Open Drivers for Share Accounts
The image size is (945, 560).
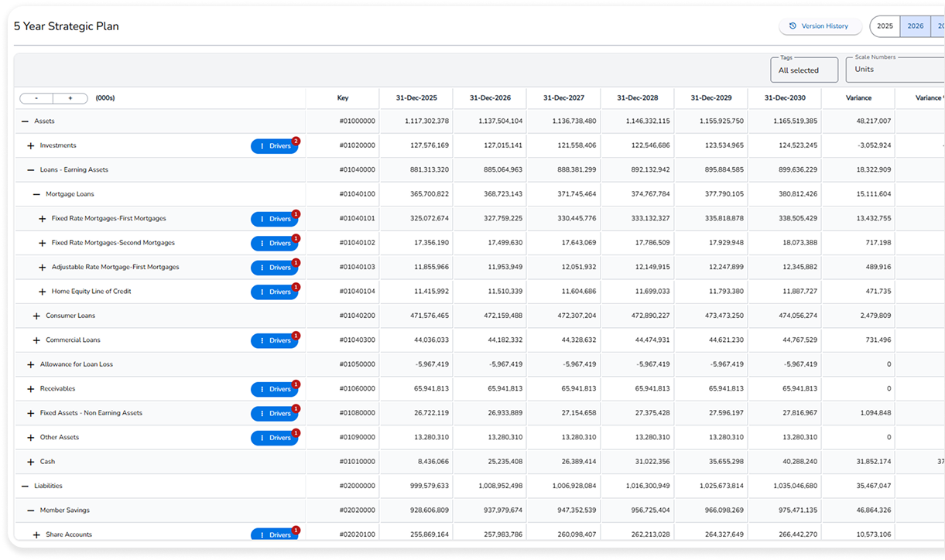(x=274, y=535)
